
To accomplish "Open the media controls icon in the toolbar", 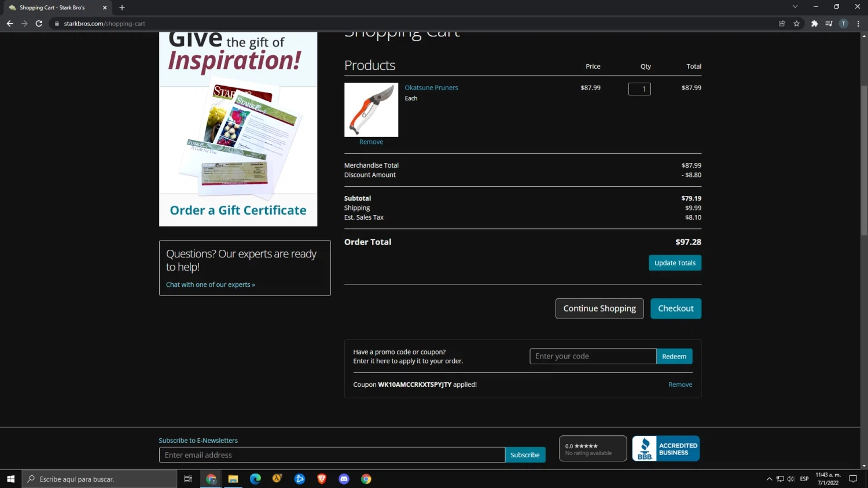I will tap(829, 24).
